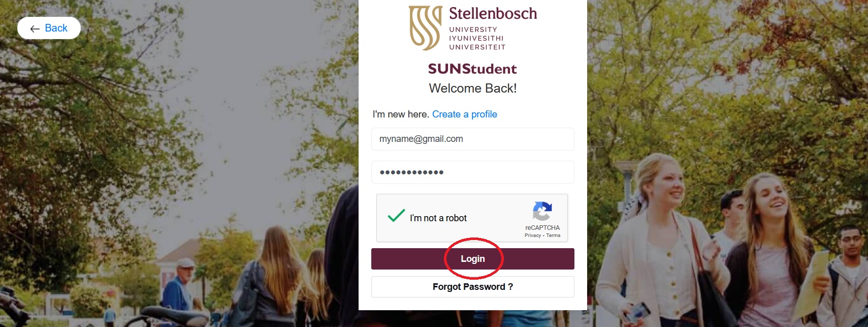The height and width of the screenshot is (327, 868).
Task: Click the reCAPTCHA caption under the logo
Action: [x=542, y=228]
